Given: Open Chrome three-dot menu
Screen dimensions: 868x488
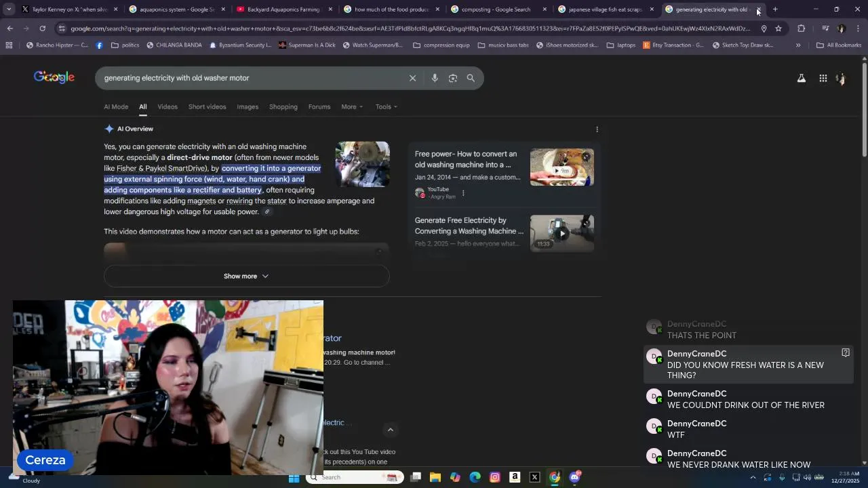Looking at the screenshot, I should (x=859, y=28).
